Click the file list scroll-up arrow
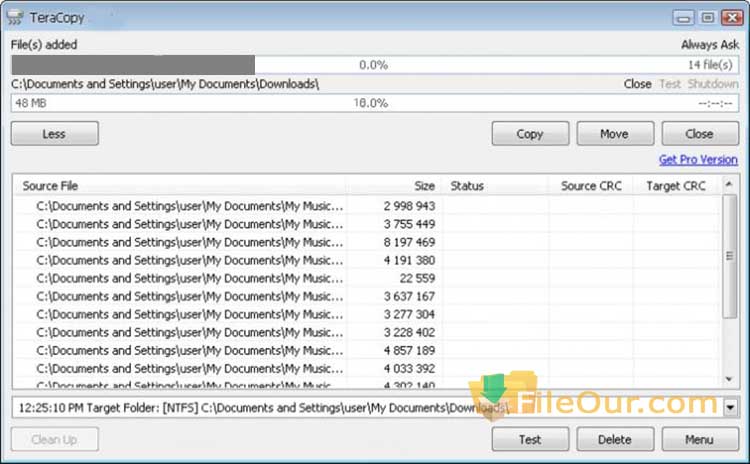Image resolution: width=750 pixels, height=464 pixels. [x=729, y=184]
